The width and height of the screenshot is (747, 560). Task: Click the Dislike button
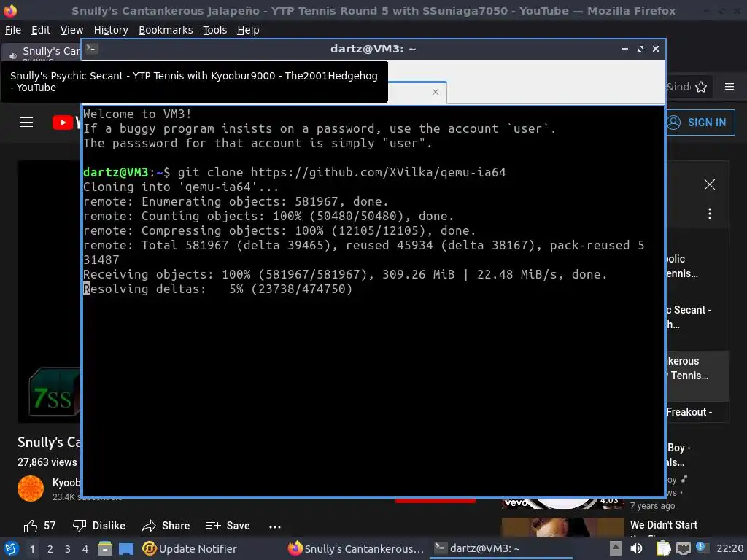99,526
